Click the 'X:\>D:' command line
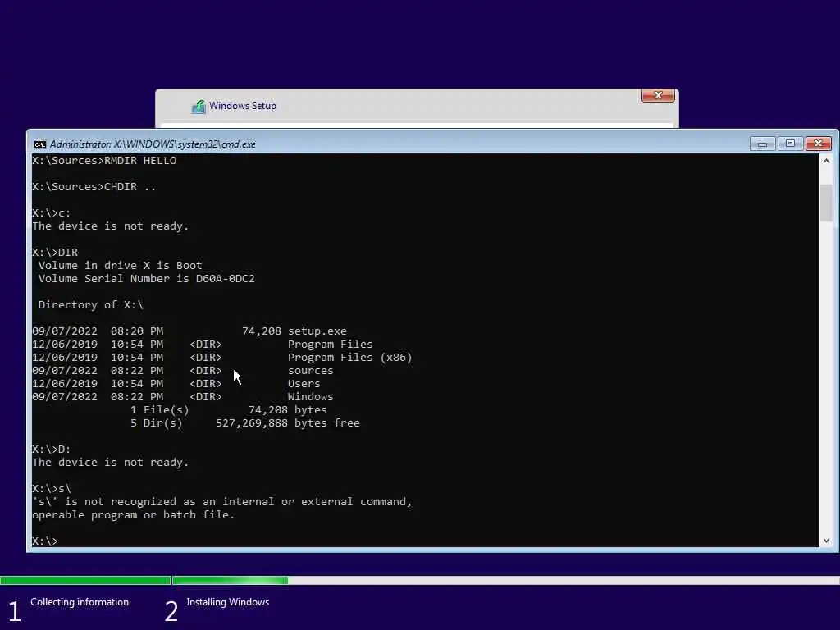 [51, 450]
